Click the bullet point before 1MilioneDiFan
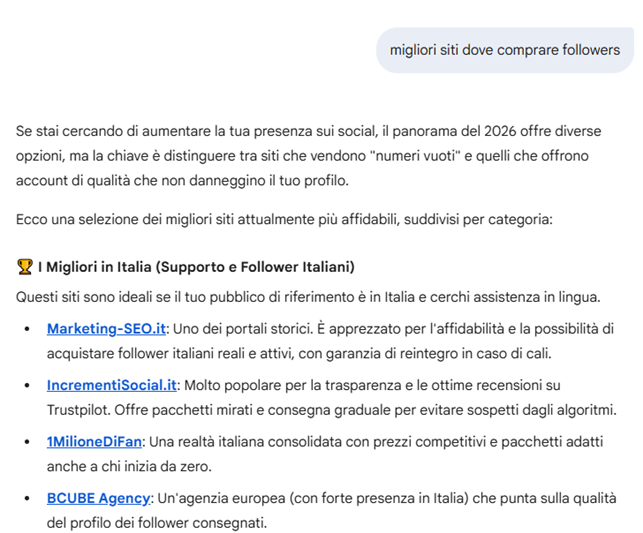Viewport: 643px width, 533px height. (27, 442)
